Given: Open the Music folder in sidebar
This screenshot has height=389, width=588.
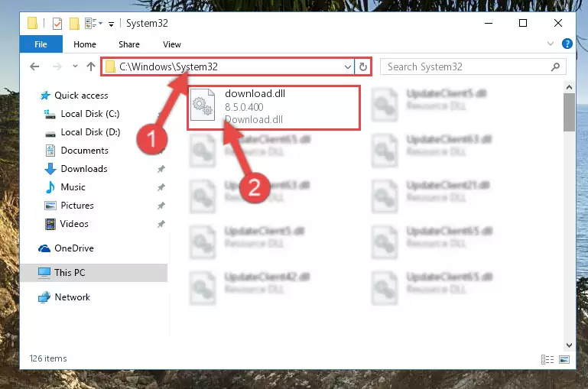Looking at the screenshot, I should point(73,187).
